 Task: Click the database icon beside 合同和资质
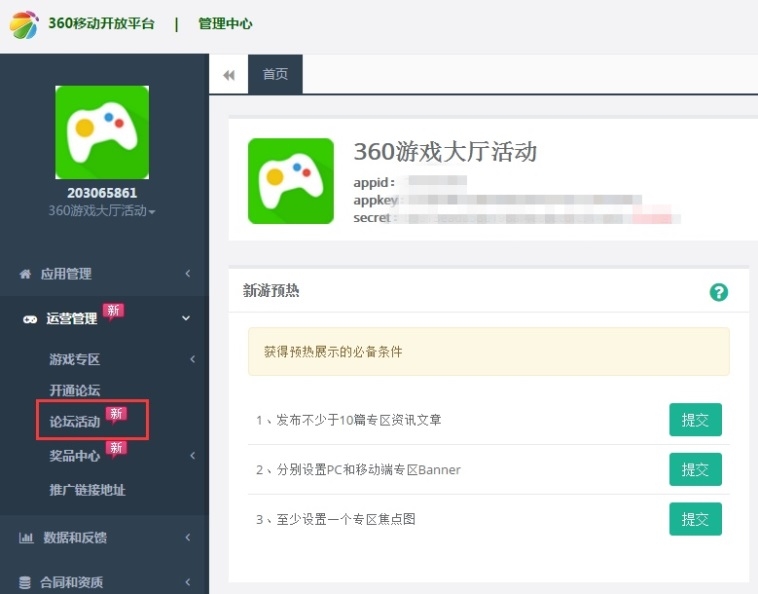[x=25, y=582]
